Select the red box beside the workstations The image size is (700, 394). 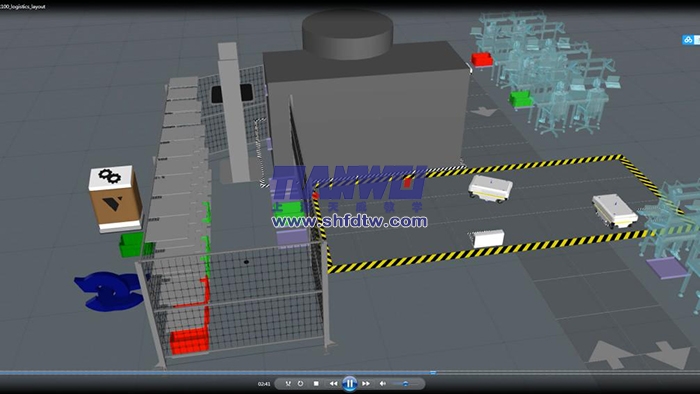click(482, 59)
